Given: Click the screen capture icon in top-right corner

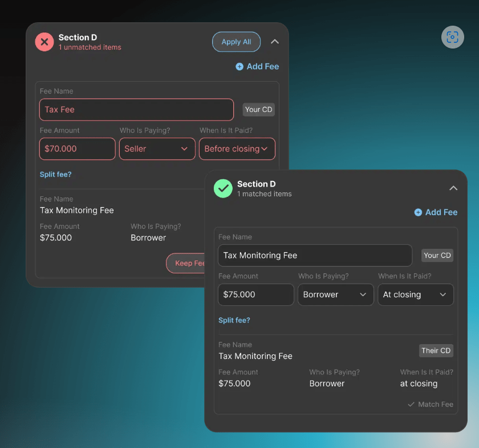Looking at the screenshot, I should coord(452,37).
